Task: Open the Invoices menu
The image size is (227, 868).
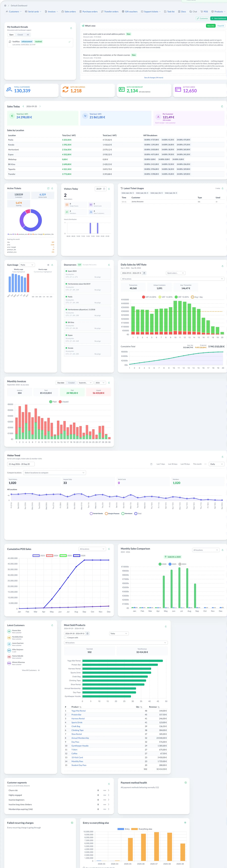Action: click(51, 11)
